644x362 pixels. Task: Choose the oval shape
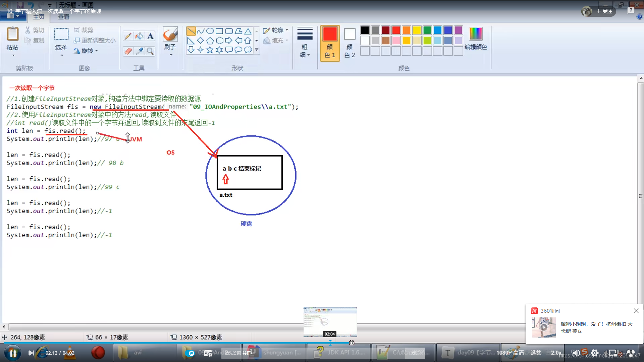(210, 31)
